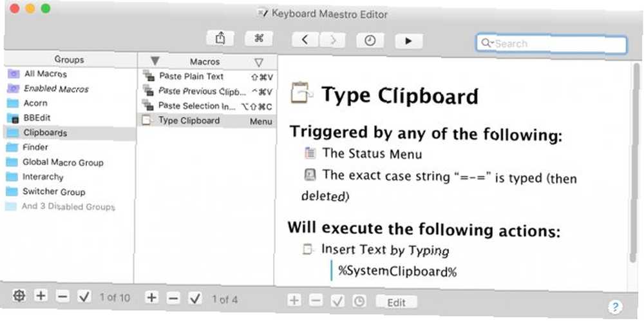644x321 pixels.
Task: Add a new group with plus button
Action: point(40,296)
